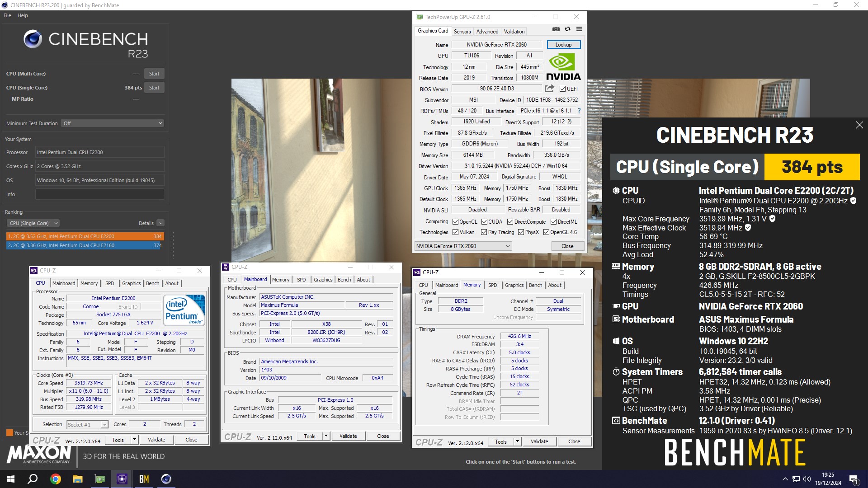The height and width of the screenshot is (488, 868).
Task: Open the Minimum Test Duration dropdown
Action: [112, 123]
